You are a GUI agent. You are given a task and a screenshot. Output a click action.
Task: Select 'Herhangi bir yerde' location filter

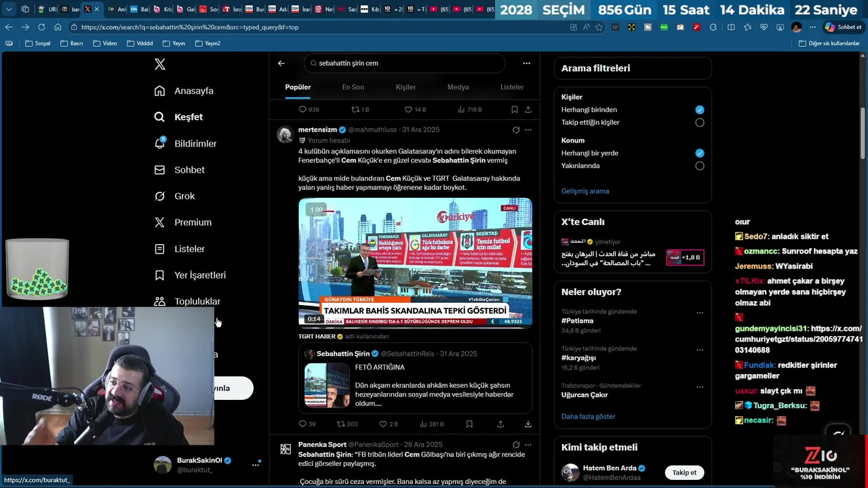click(x=700, y=153)
